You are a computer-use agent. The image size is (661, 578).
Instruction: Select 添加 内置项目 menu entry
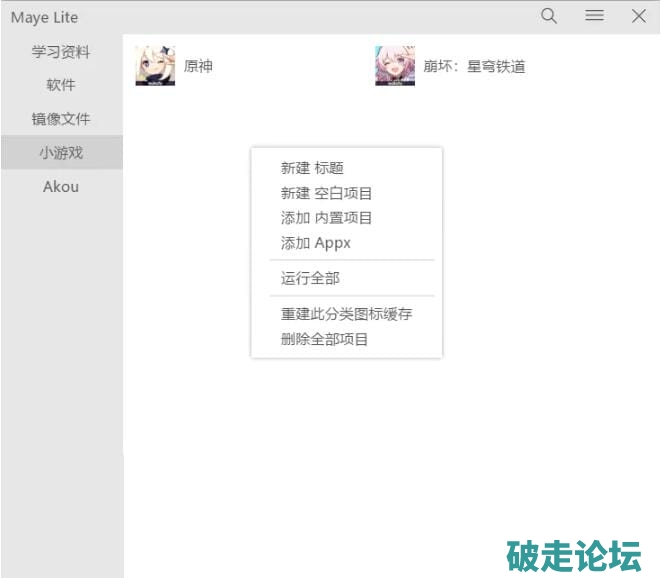326,218
